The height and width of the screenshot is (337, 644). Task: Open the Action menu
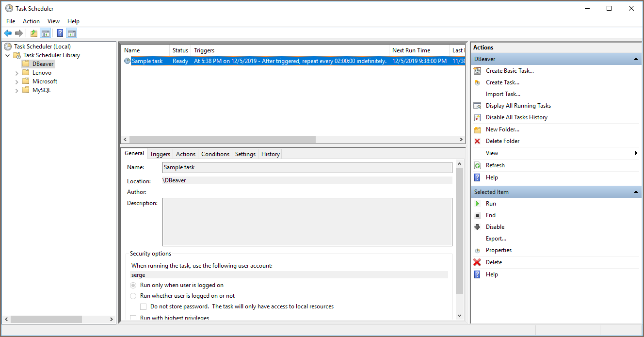click(x=31, y=21)
